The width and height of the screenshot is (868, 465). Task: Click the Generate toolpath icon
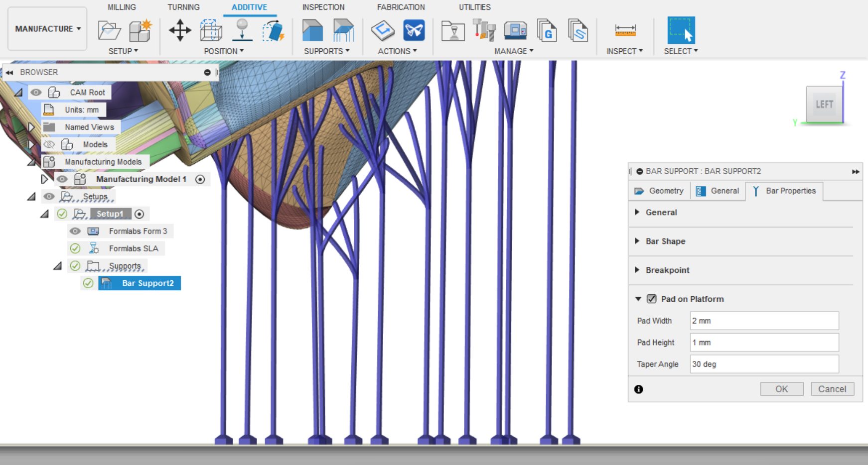383,30
